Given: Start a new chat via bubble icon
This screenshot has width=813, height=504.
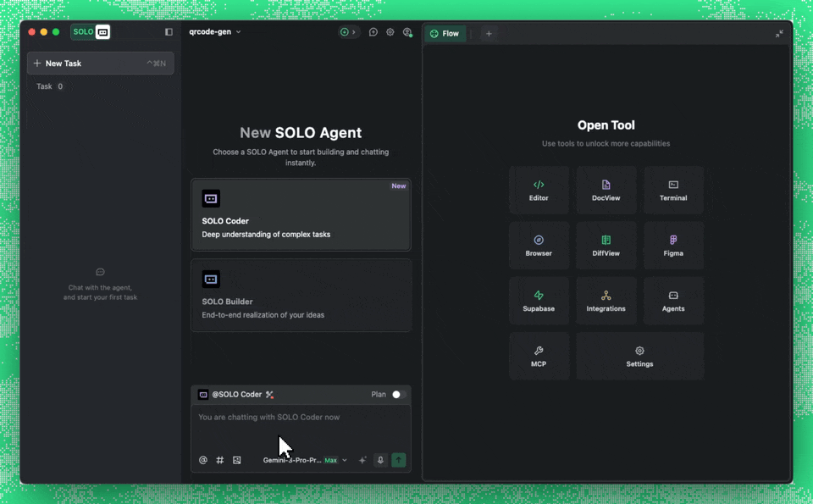Looking at the screenshot, I should [373, 32].
